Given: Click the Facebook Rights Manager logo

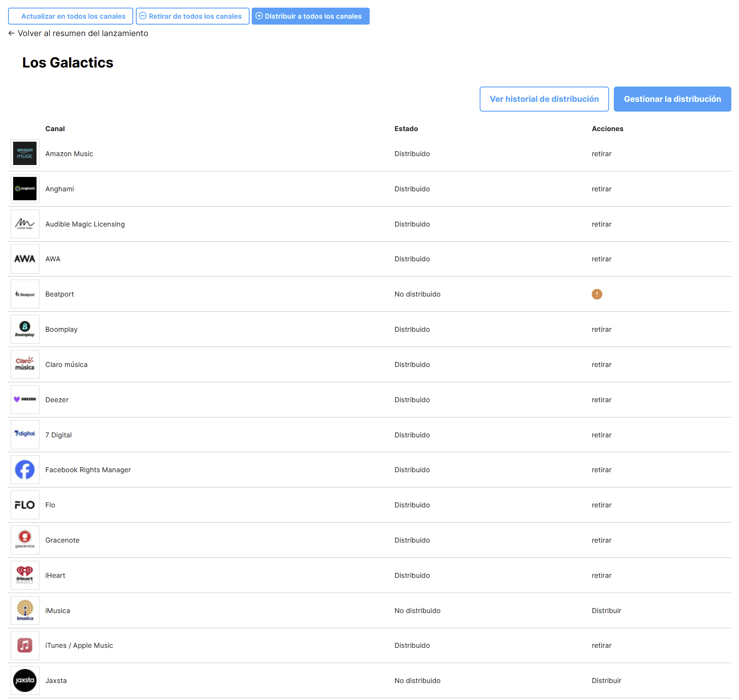Looking at the screenshot, I should coord(25,470).
